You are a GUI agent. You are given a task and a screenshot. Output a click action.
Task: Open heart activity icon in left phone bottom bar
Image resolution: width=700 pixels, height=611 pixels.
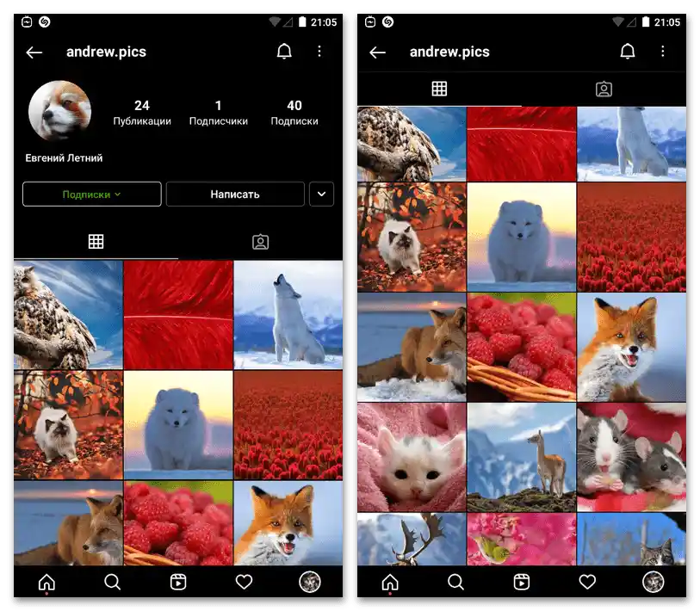click(x=244, y=582)
